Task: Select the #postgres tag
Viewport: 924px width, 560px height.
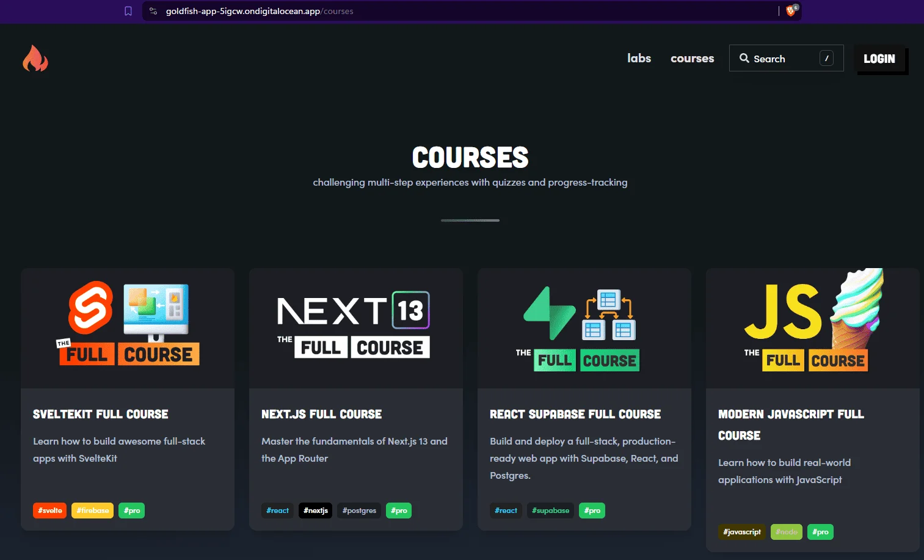Action: point(359,511)
